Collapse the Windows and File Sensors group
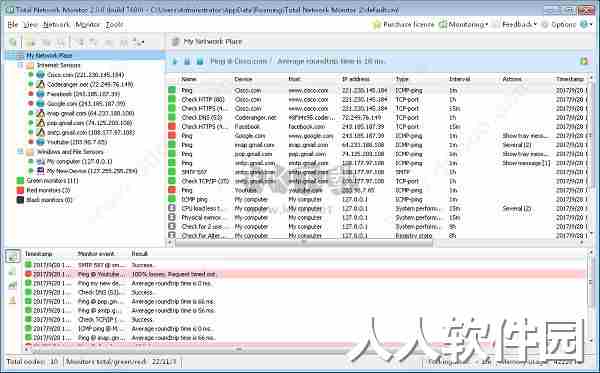This screenshot has height=373, width=600. pyautogui.click(x=20, y=152)
